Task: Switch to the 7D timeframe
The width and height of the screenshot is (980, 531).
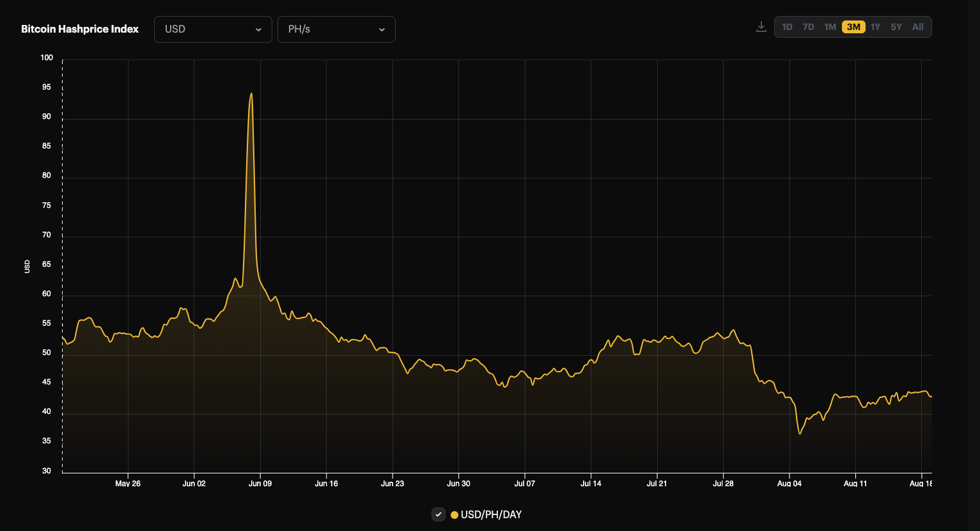Action: (x=808, y=27)
